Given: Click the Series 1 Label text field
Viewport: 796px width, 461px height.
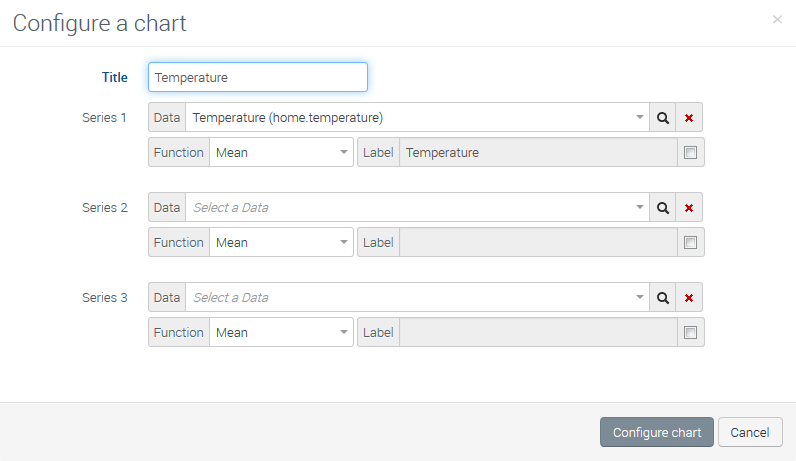Looking at the screenshot, I should pyautogui.click(x=537, y=153).
